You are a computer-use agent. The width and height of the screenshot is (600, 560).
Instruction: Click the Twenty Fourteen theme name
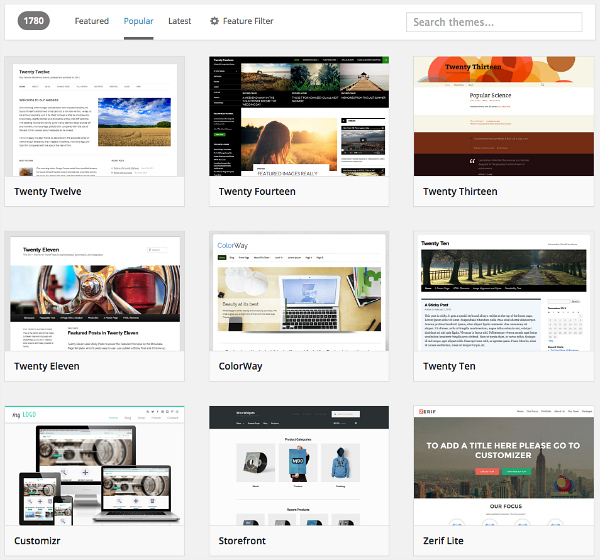257,191
